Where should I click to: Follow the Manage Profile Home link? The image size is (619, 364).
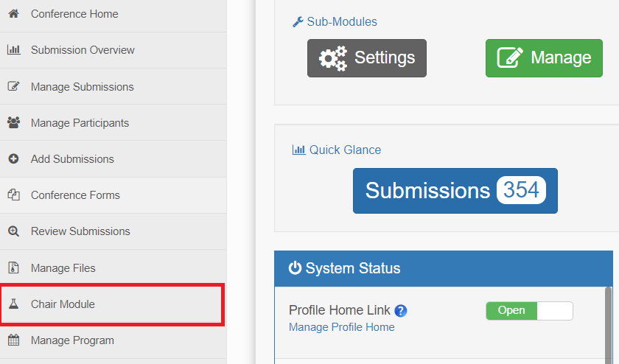[x=342, y=327]
